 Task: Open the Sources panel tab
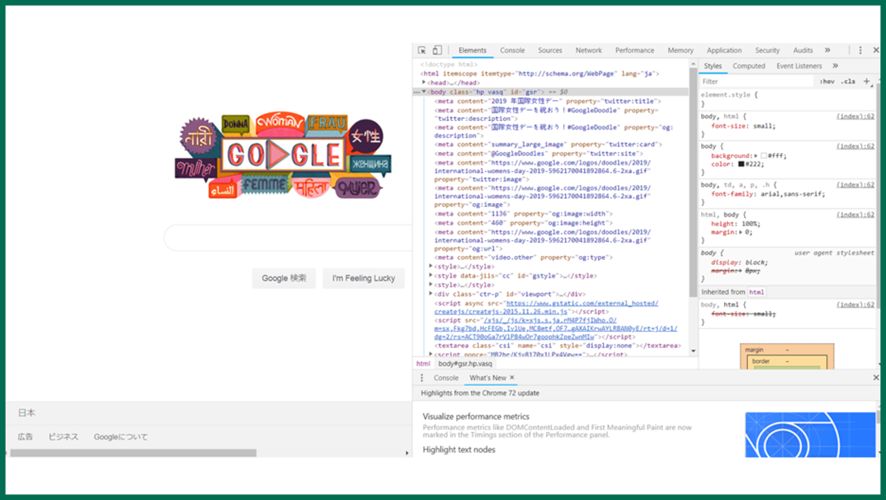pos(550,50)
